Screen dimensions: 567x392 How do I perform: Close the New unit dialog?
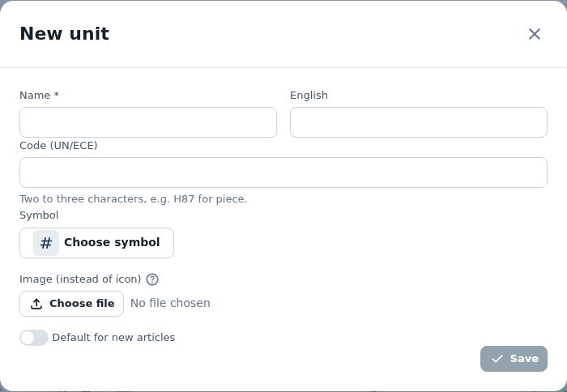pyautogui.click(x=534, y=34)
